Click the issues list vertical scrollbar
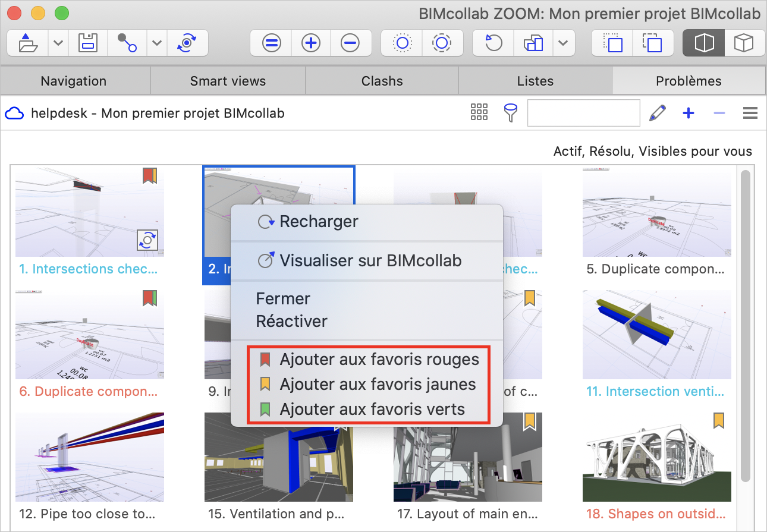 point(746,326)
